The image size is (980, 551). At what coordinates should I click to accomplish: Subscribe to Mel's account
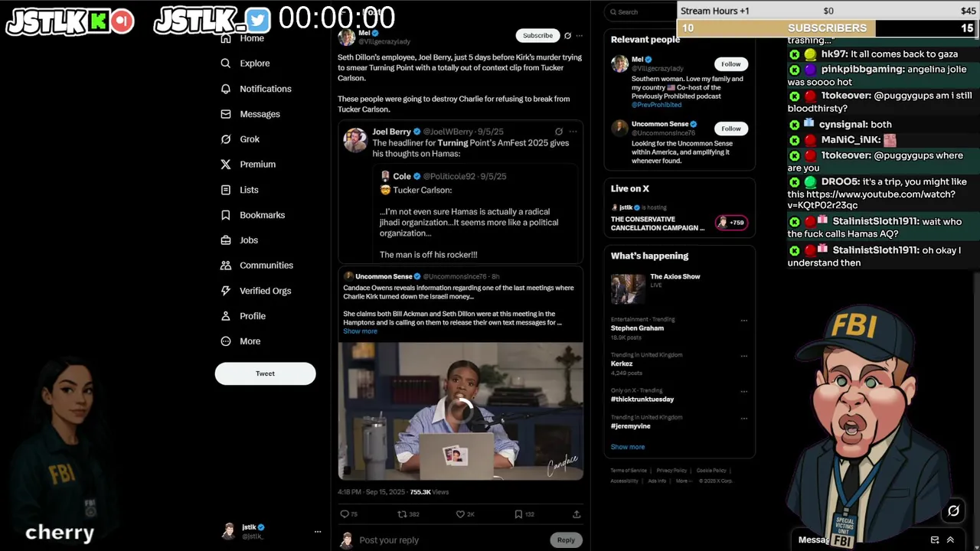(x=537, y=35)
